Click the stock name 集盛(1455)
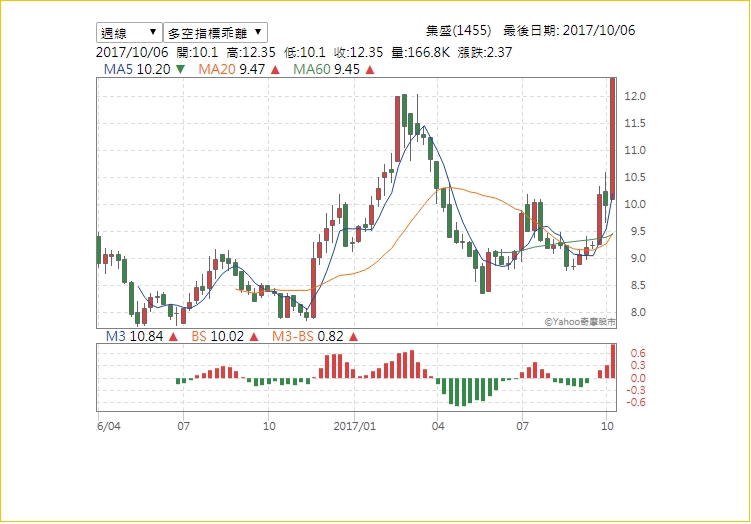Viewport: 751px width, 524px height. click(458, 31)
